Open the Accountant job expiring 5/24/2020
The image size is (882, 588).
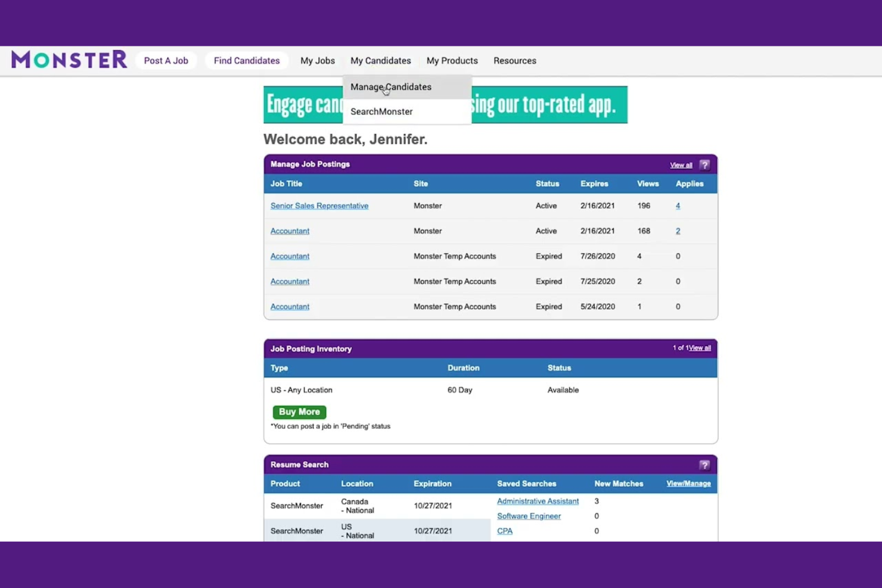[x=290, y=307]
